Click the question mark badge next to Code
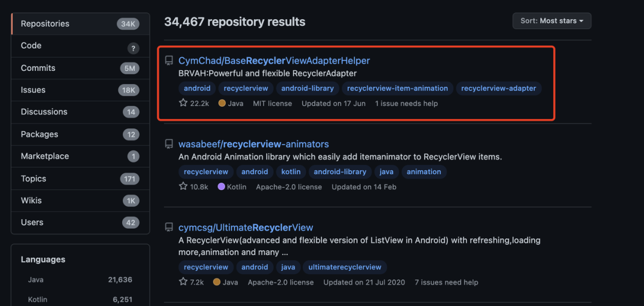 [133, 49]
